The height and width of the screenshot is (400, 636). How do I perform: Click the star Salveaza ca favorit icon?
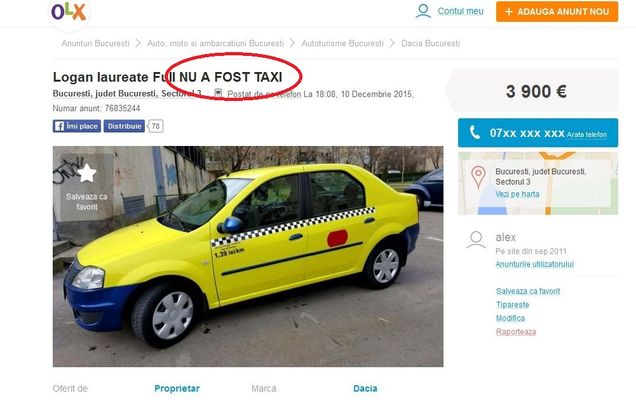pos(87,173)
